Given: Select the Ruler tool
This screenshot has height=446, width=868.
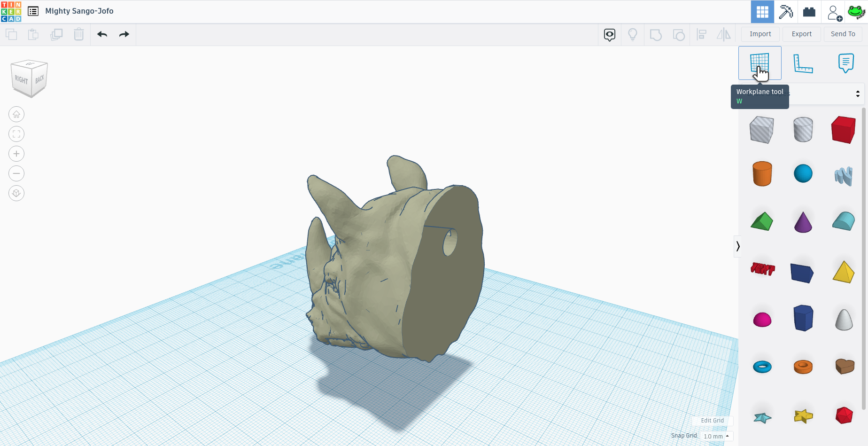Looking at the screenshot, I should 803,63.
